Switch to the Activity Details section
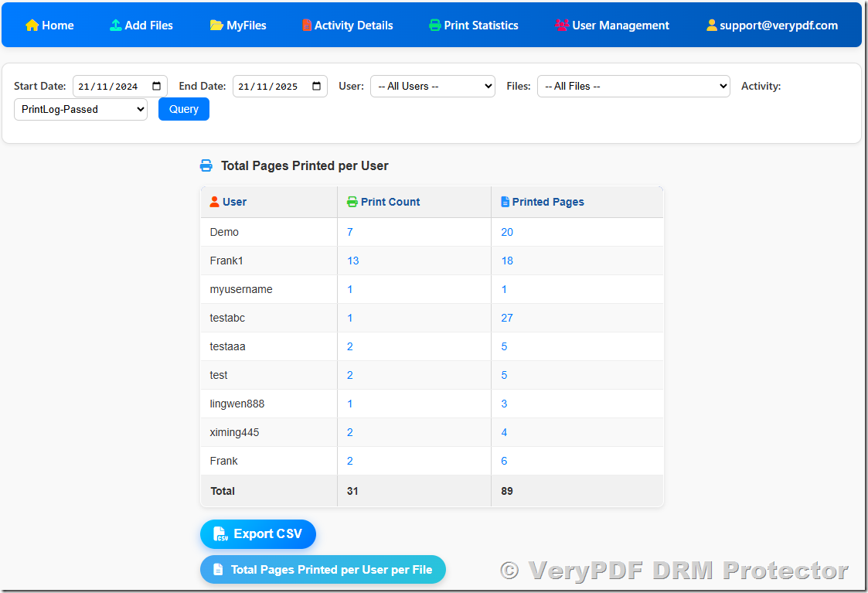Image resolution: width=868 pixels, height=593 pixels. [x=346, y=25]
